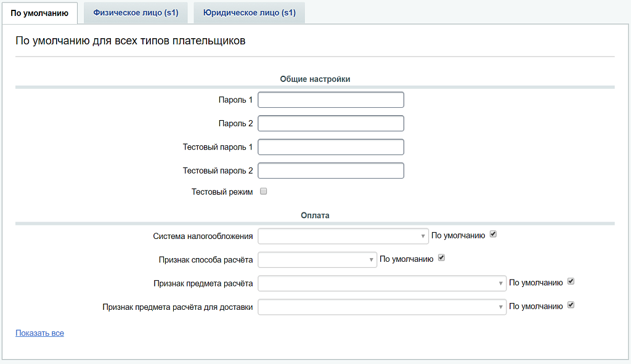Focus the 'Пароль 1' input field
This screenshot has width=631, height=364.
point(331,100)
